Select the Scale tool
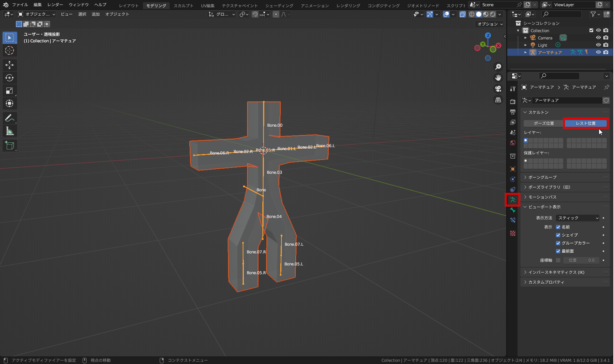Screen dimensions: 614x364 click(10, 91)
